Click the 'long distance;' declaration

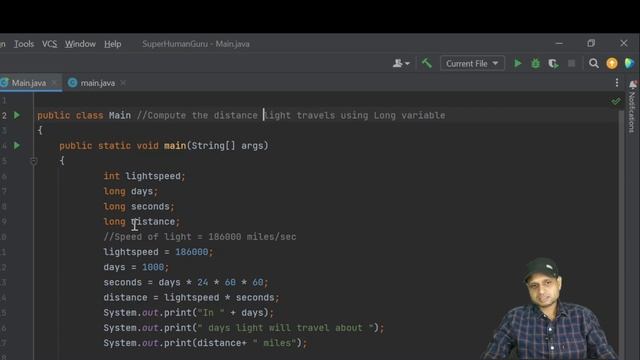click(x=142, y=221)
